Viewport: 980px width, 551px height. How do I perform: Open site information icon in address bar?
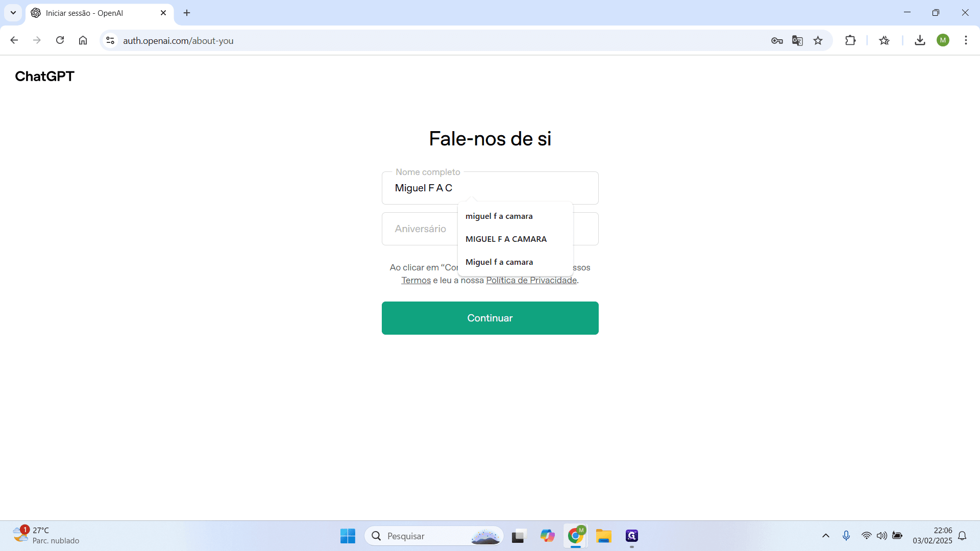(110, 40)
